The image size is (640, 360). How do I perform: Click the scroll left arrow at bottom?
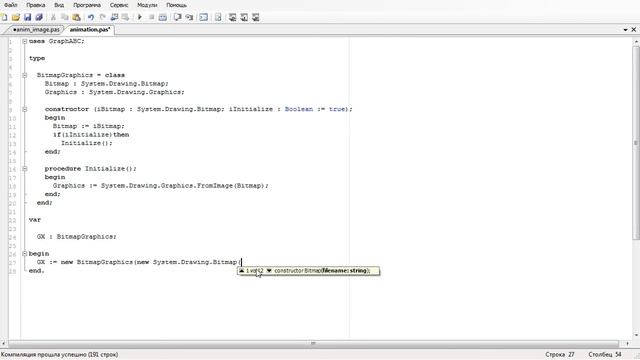(4, 344)
